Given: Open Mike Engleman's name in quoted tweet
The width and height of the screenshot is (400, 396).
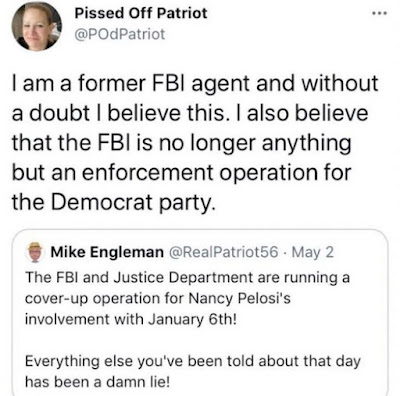Looking at the screenshot, I should [x=107, y=252].
